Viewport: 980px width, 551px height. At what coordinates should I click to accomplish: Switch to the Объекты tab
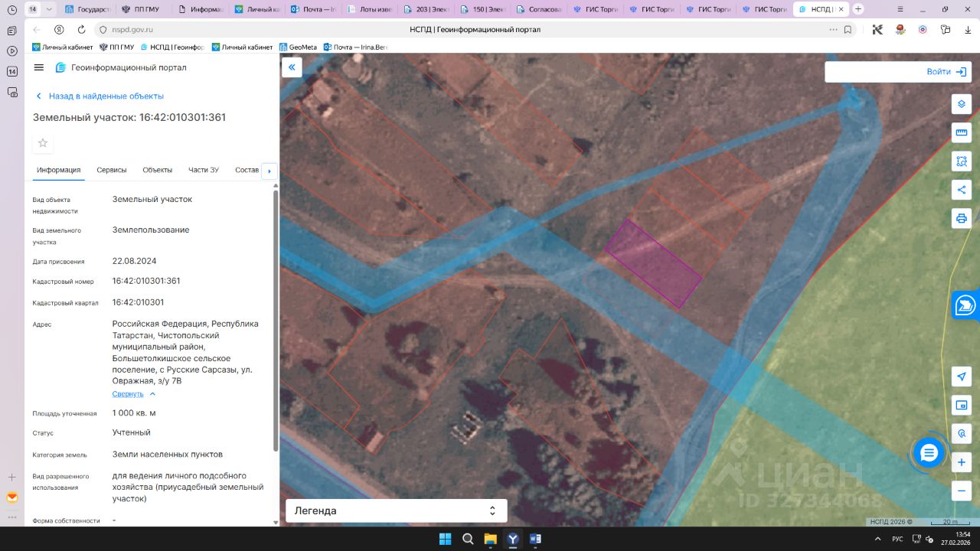[x=158, y=170]
